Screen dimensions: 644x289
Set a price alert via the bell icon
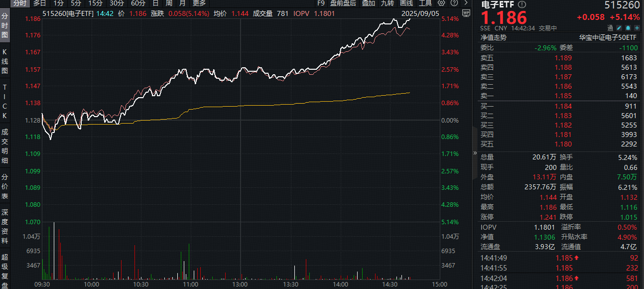(628, 28)
